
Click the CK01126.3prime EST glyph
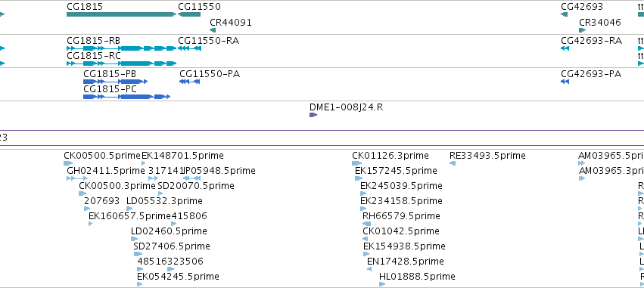(357, 163)
